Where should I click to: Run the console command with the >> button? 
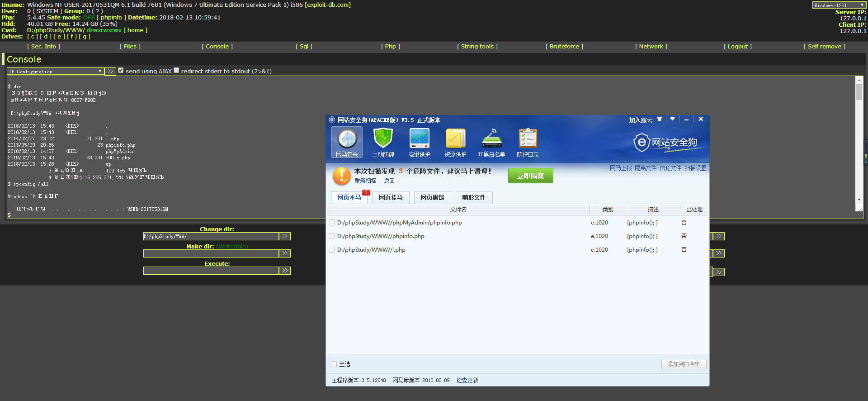(110, 72)
